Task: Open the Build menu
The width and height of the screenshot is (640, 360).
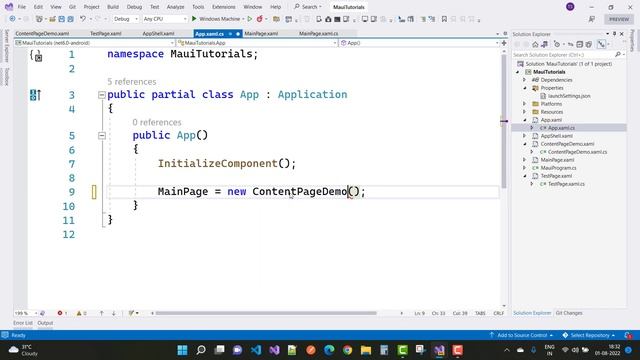Action: point(113,7)
